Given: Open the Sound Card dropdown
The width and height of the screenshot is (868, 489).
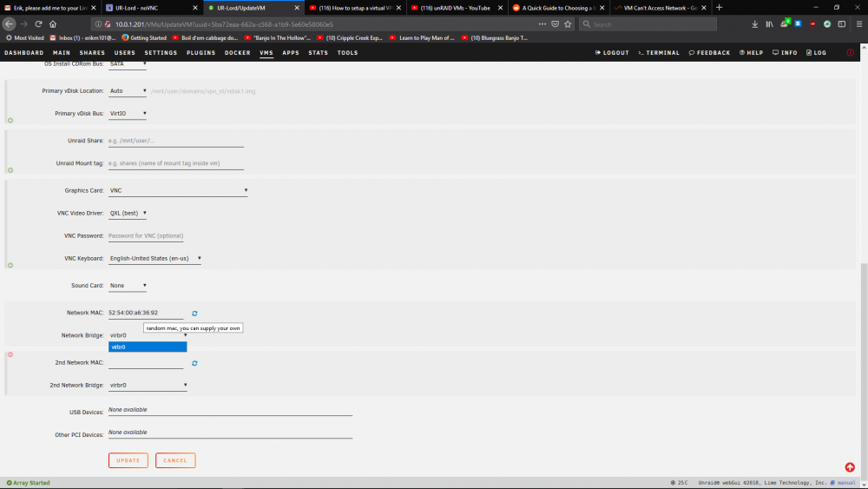Looking at the screenshot, I should click(x=128, y=286).
